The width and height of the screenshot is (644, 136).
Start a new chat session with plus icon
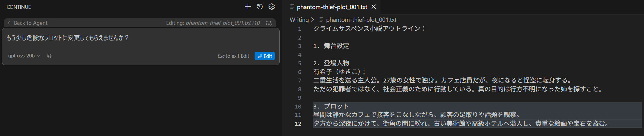tap(248, 7)
